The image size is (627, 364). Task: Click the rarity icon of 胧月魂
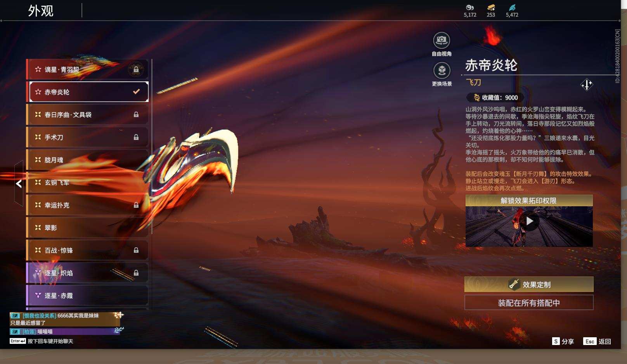[38, 160]
